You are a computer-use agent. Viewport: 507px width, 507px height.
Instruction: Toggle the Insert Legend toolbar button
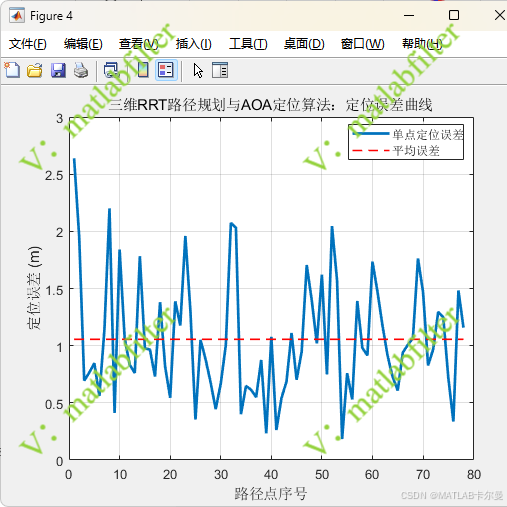click(166, 70)
